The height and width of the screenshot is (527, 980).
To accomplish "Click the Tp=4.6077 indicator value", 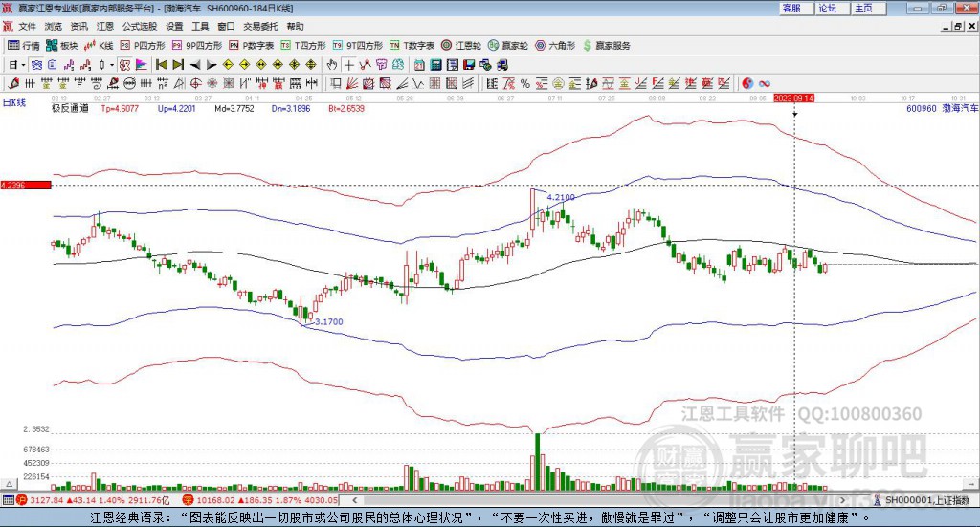I will tap(120, 108).
